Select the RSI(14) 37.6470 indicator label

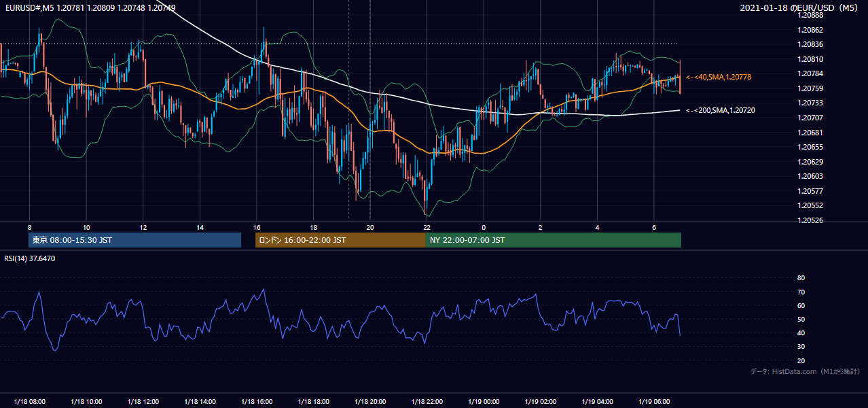tap(30, 258)
